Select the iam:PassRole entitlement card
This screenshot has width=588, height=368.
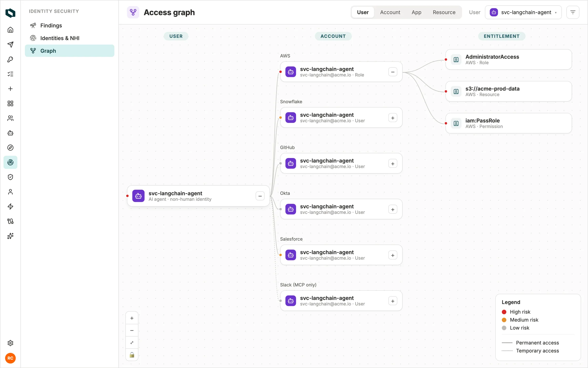(509, 123)
